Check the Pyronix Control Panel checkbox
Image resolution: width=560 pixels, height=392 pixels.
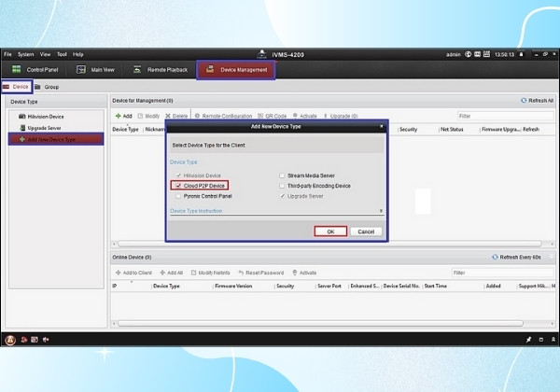tap(178, 196)
